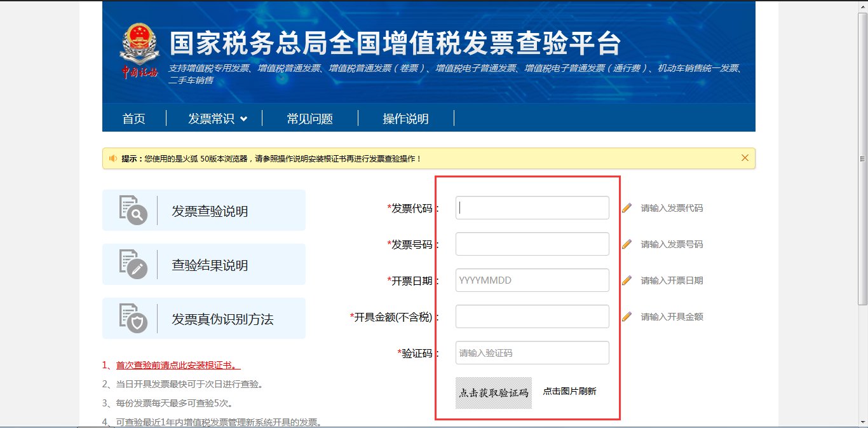Open the 常见问题 menu item
The height and width of the screenshot is (428, 868).
coord(309,118)
